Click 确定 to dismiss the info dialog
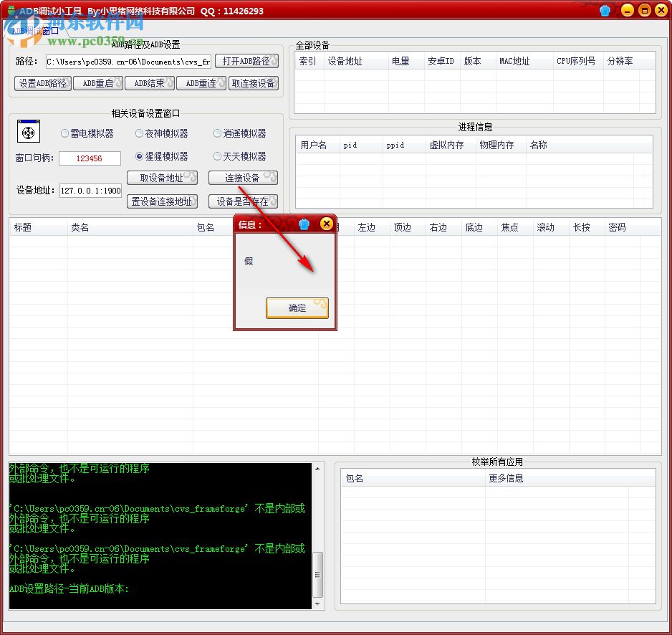This screenshot has height=635, width=672. pyautogui.click(x=297, y=308)
